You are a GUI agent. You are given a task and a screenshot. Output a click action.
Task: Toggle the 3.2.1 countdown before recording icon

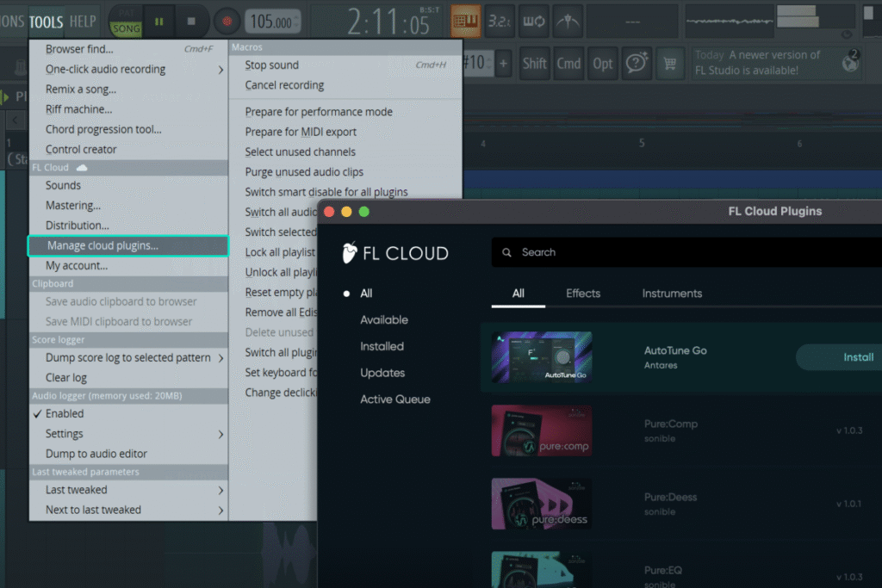pyautogui.click(x=499, y=22)
